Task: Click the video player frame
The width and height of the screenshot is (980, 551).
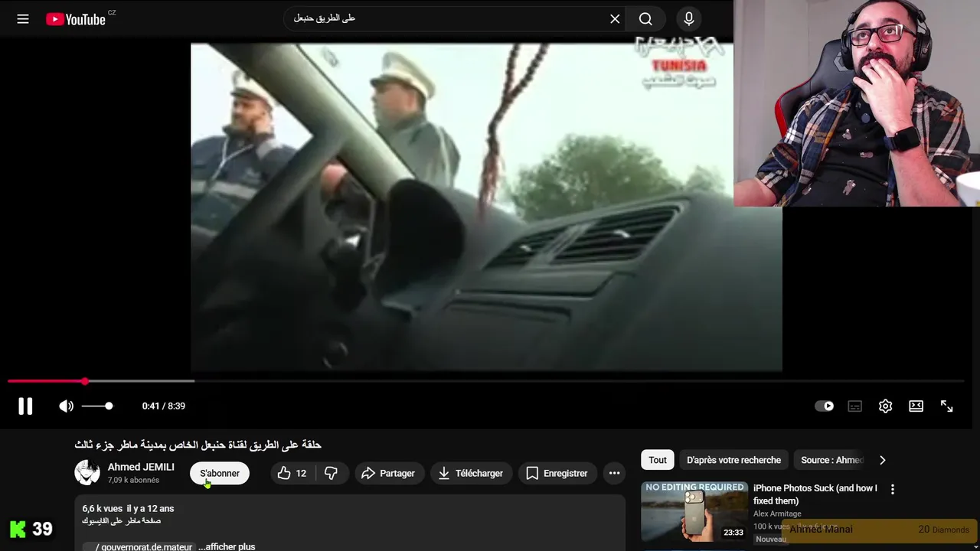Action: coord(486,207)
